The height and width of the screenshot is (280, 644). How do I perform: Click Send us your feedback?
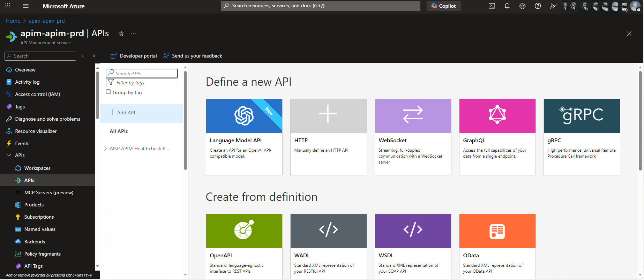pyautogui.click(x=193, y=56)
